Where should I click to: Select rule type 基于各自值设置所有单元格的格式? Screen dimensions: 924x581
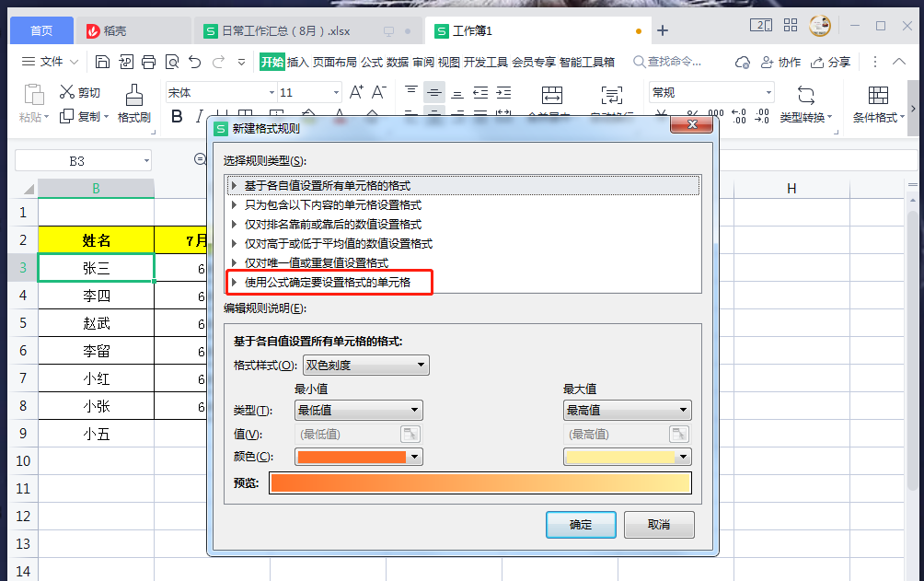click(x=463, y=186)
